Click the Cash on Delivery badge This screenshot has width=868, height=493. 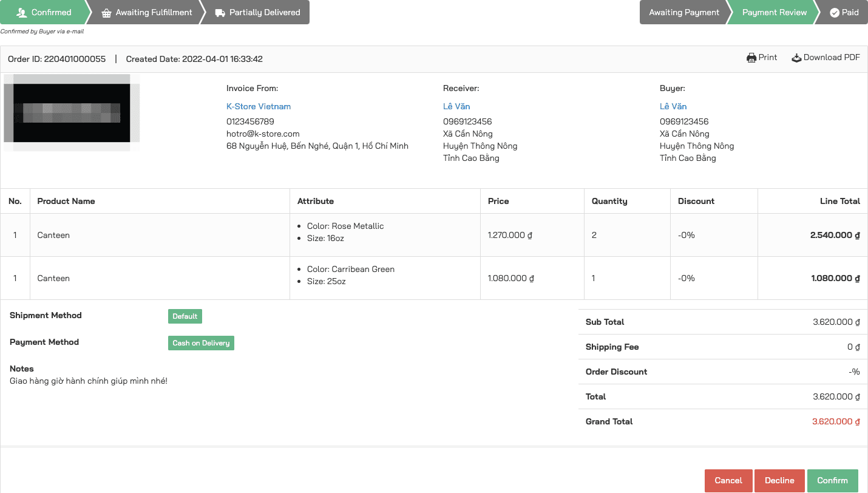201,343
